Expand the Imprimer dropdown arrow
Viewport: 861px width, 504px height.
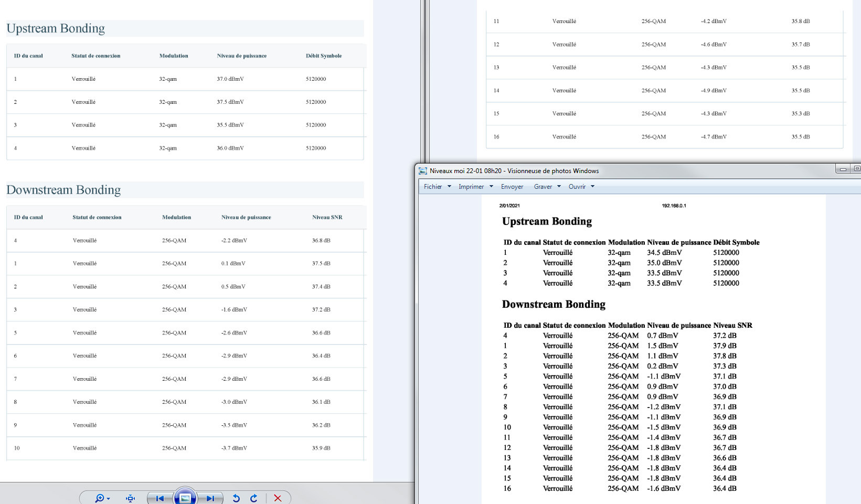[491, 187]
